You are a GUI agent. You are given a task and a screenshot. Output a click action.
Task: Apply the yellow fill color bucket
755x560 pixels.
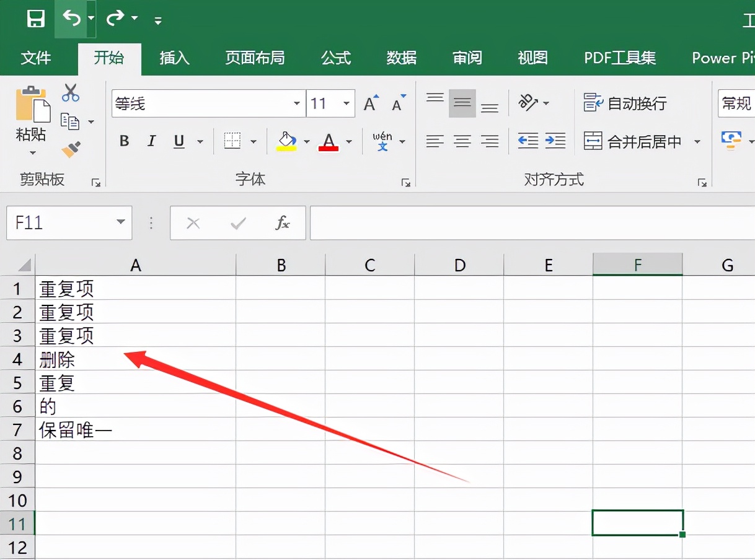pyautogui.click(x=286, y=141)
